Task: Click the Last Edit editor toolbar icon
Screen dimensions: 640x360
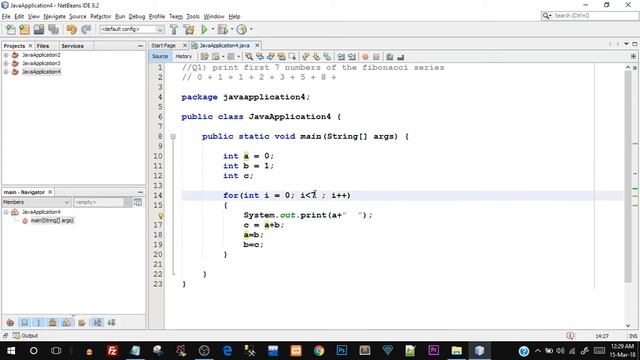Action: (204, 57)
